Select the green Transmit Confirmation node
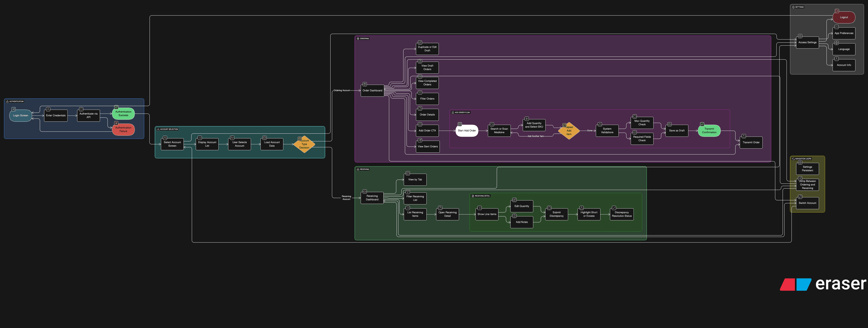This screenshot has width=868, height=328. pyautogui.click(x=709, y=131)
